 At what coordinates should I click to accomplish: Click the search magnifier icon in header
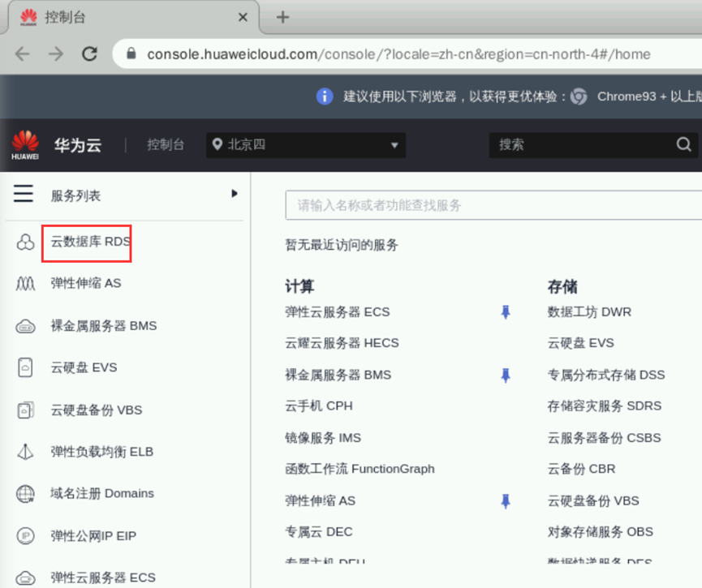coord(683,144)
